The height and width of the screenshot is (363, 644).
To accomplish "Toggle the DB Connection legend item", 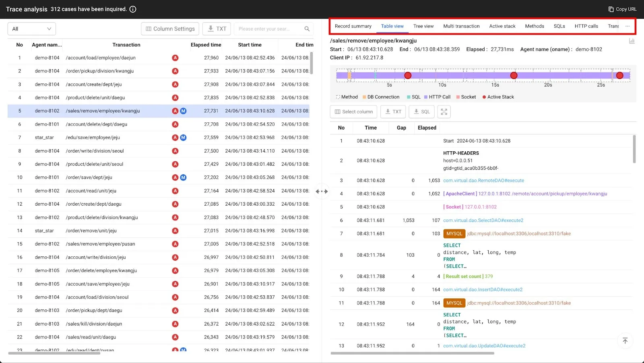I will (x=381, y=97).
